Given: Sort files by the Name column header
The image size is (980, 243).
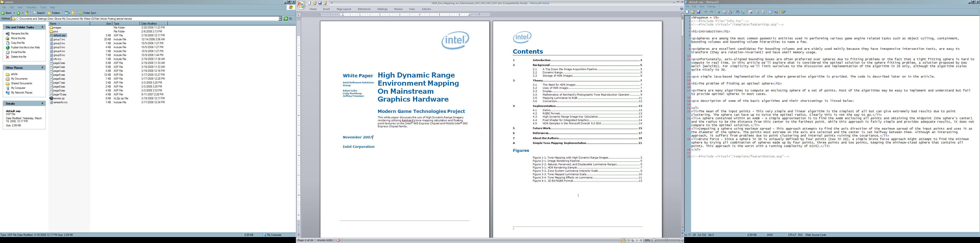Looking at the screenshot, I should (x=69, y=24).
